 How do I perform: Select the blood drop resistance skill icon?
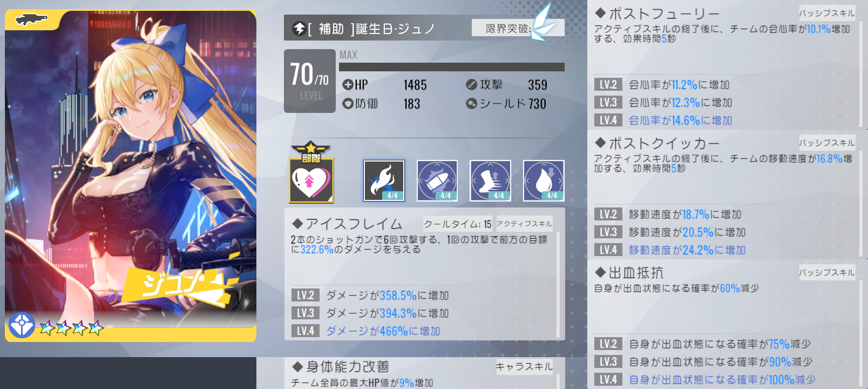544,180
